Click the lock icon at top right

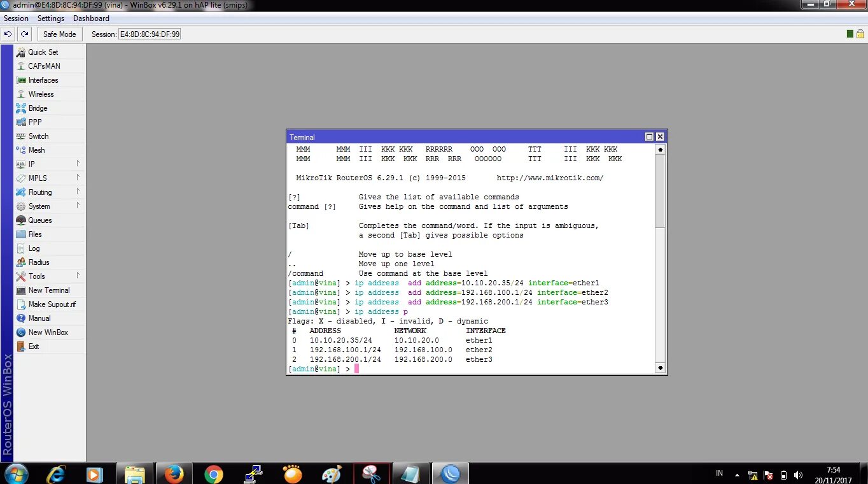click(860, 34)
